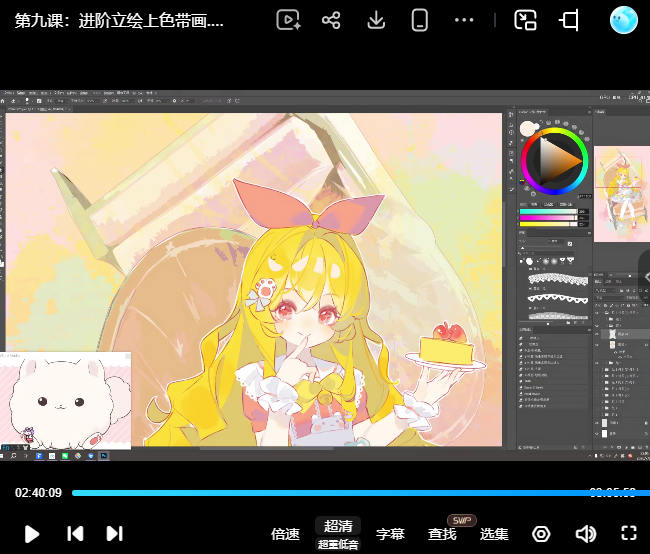
Task: Download the video with the download icon
Action: (376, 20)
